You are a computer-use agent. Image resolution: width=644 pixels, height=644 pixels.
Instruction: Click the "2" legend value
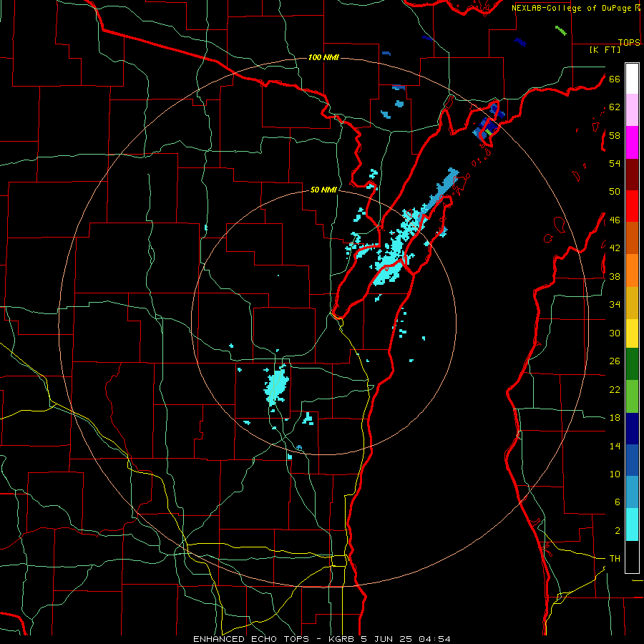click(x=617, y=531)
